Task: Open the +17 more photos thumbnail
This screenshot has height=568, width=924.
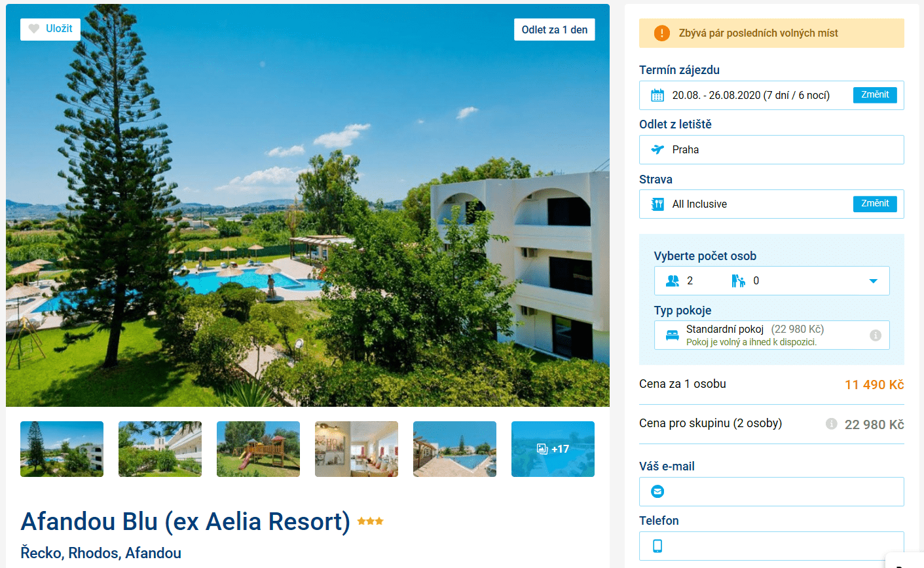Action: tap(553, 449)
